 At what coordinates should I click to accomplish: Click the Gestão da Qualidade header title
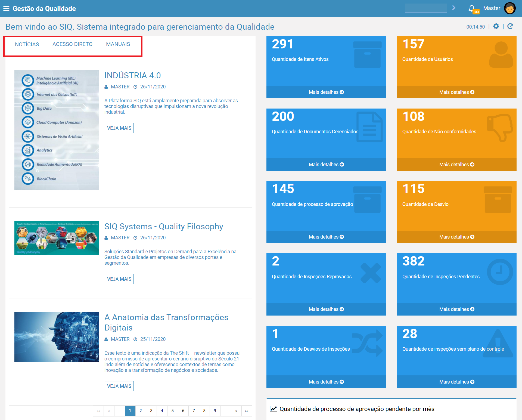(x=44, y=8)
